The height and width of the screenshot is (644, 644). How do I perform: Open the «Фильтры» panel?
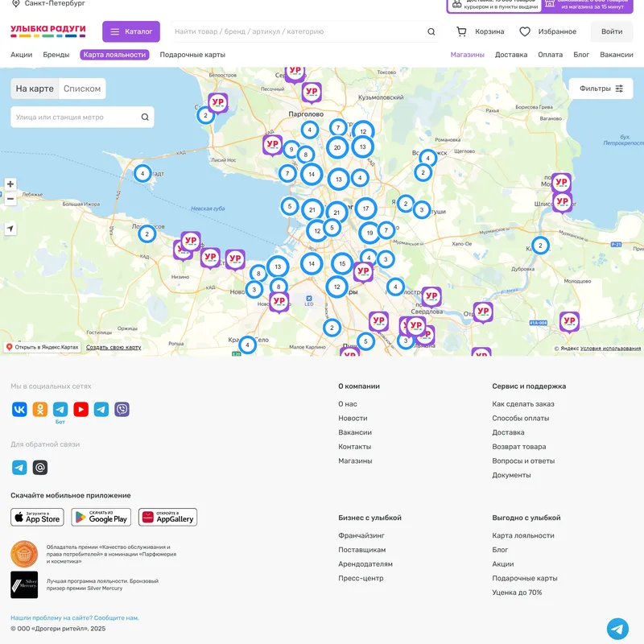[x=600, y=88]
